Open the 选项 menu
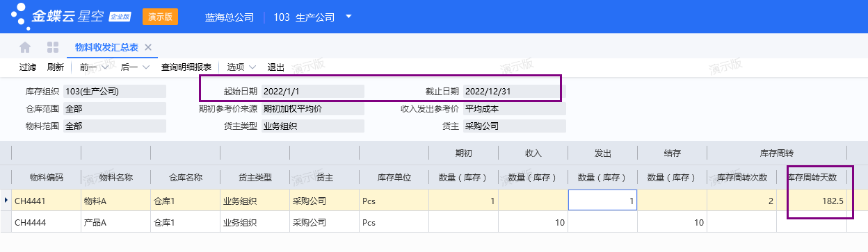The width and height of the screenshot is (868, 252). pos(236,67)
